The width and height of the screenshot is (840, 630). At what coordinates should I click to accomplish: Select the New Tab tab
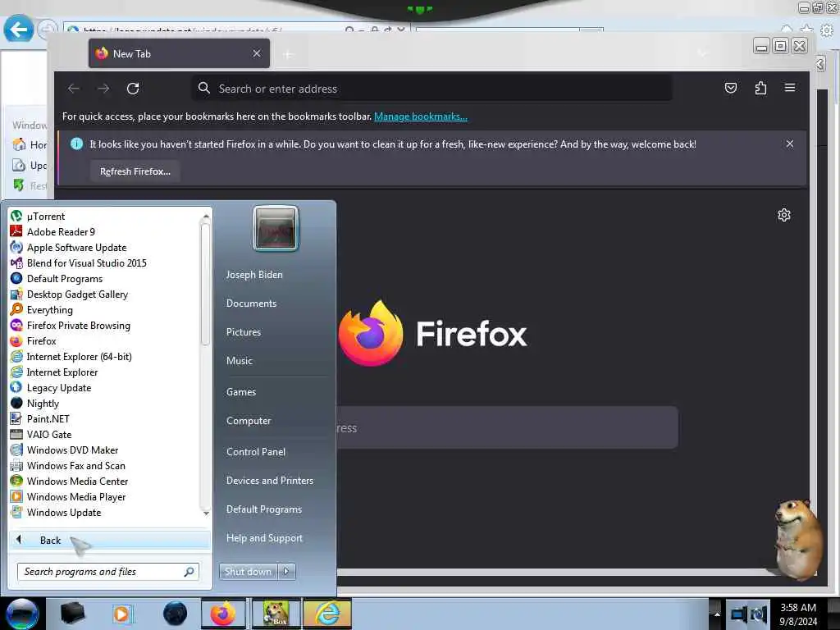179,53
